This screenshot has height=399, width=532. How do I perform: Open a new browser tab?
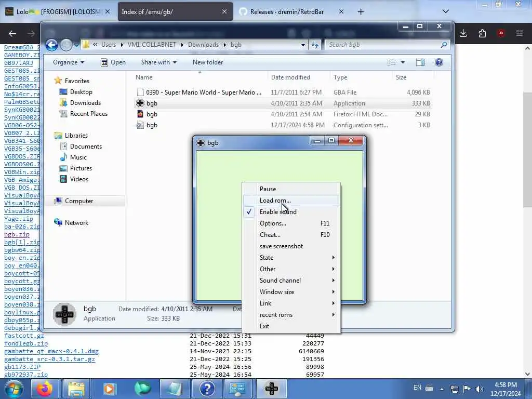(361, 12)
